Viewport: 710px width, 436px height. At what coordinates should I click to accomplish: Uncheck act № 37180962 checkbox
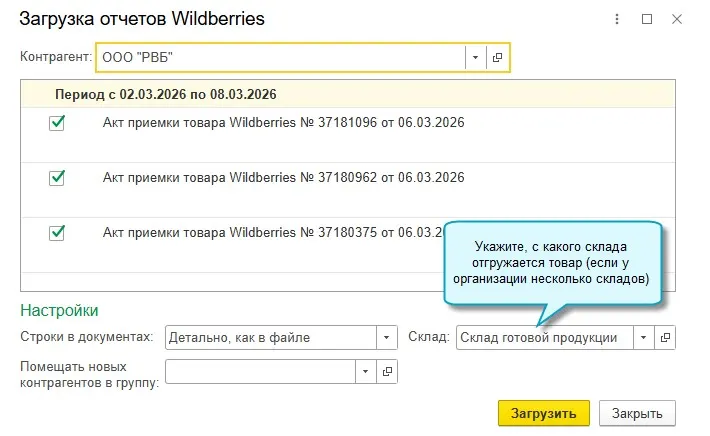57,177
